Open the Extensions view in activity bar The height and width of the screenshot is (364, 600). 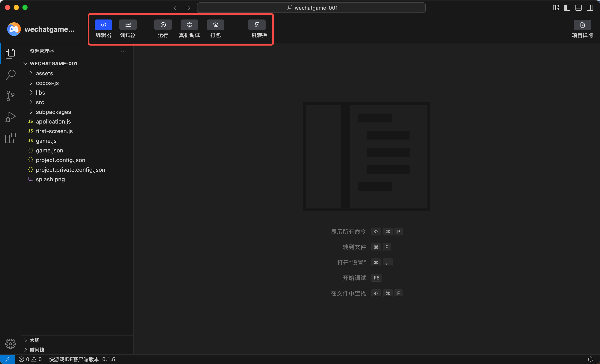(11, 138)
